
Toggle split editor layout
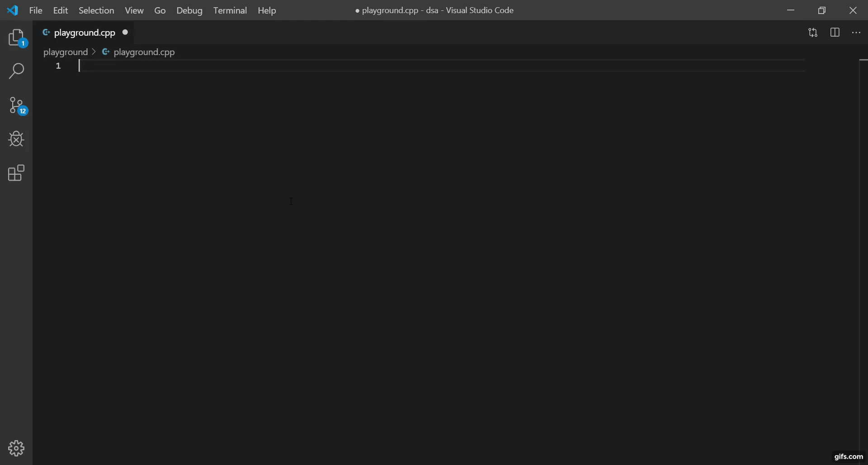tap(835, 32)
